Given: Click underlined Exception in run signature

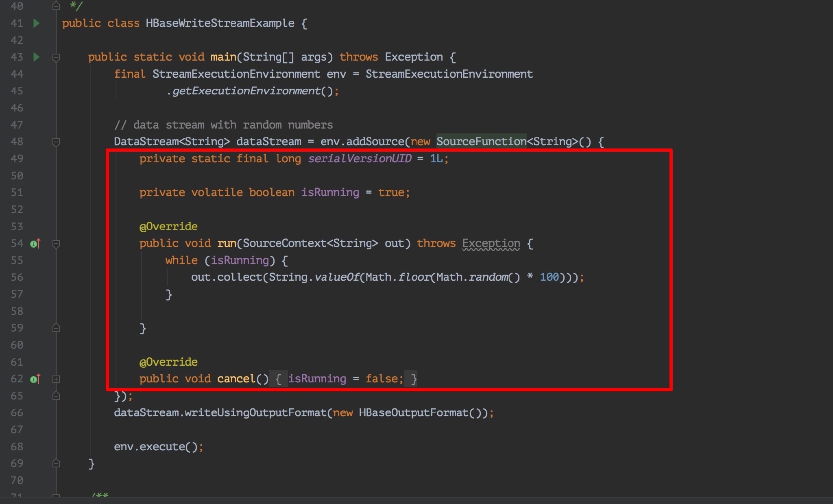Looking at the screenshot, I should [x=491, y=243].
